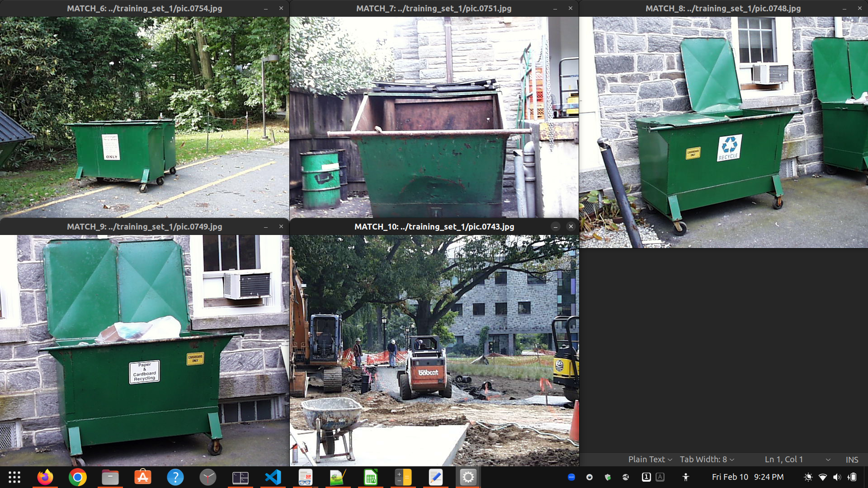The width and height of the screenshot is (868, 488).
Task: Open the Ubuntu Software store icon
Action: pos(143,477)
